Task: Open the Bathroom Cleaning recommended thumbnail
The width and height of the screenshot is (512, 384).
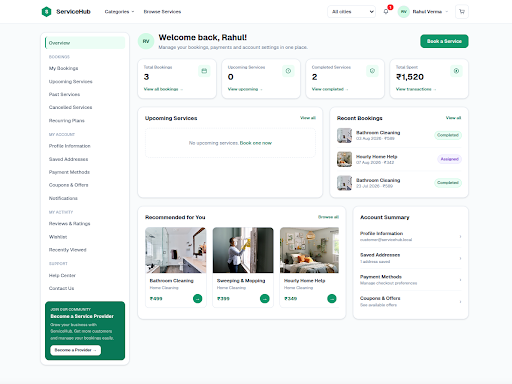Action: click(x=176, y=250)
